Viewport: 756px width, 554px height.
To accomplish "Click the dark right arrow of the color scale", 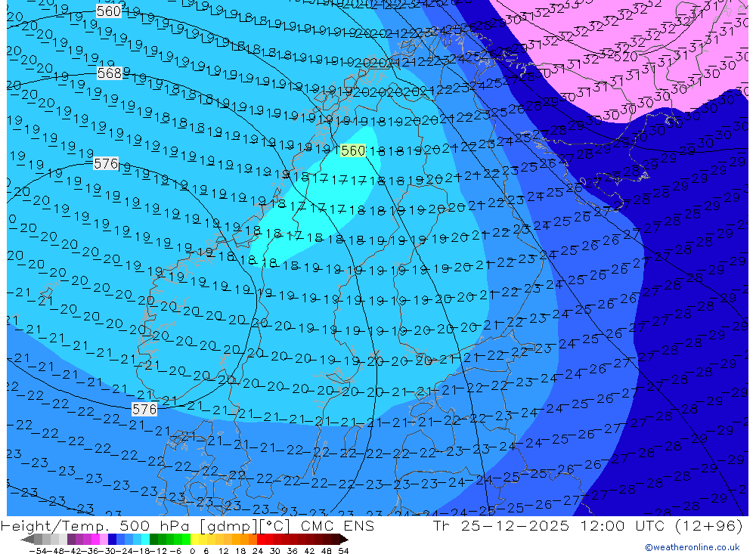I will click(343, 540).
